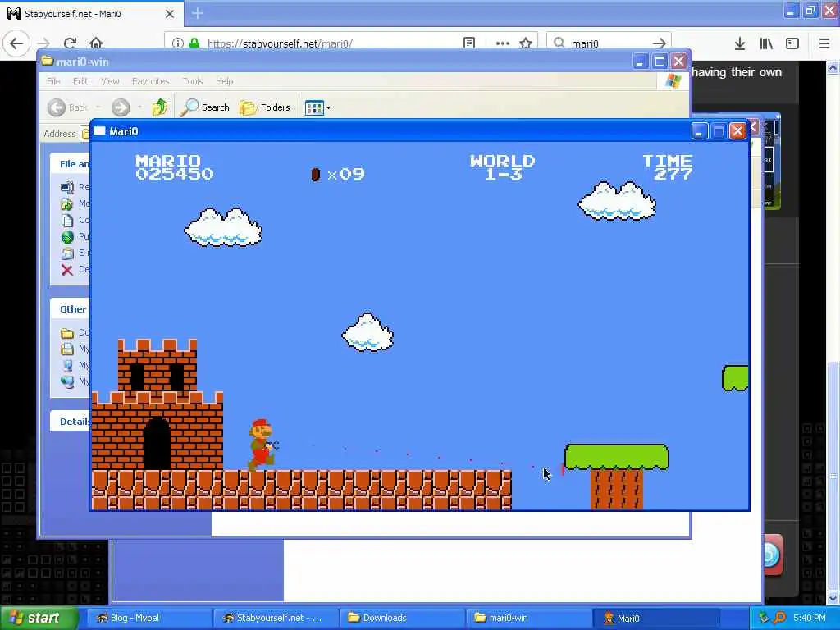Minimize the Mari0 game window

pos(699,131)
